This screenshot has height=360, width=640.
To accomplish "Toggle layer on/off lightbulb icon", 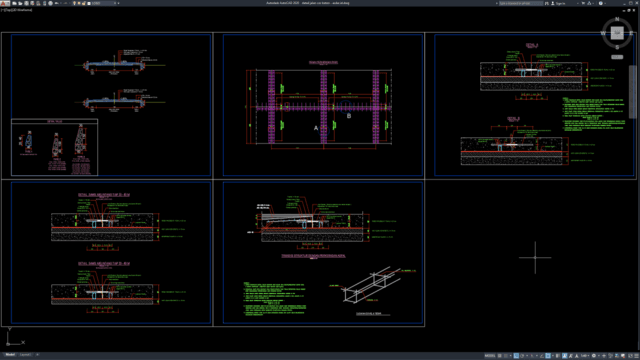I will pyautogui.click(x=74, y=3).
